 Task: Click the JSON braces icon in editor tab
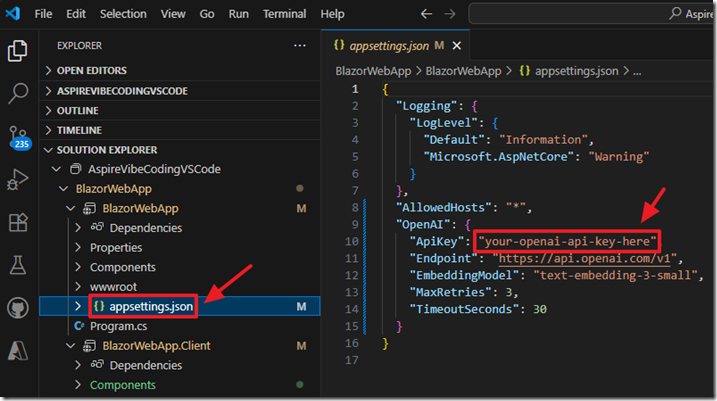click(x=339, y=45)
